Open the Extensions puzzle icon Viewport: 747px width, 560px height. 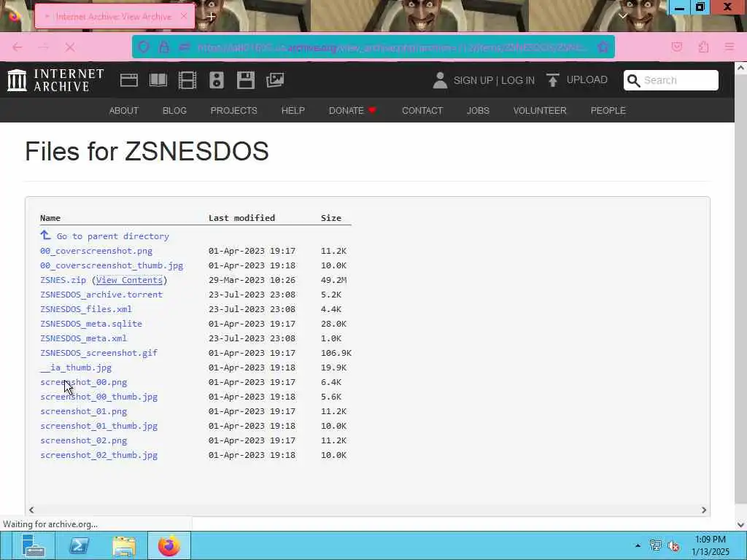[x=703, y=47]
